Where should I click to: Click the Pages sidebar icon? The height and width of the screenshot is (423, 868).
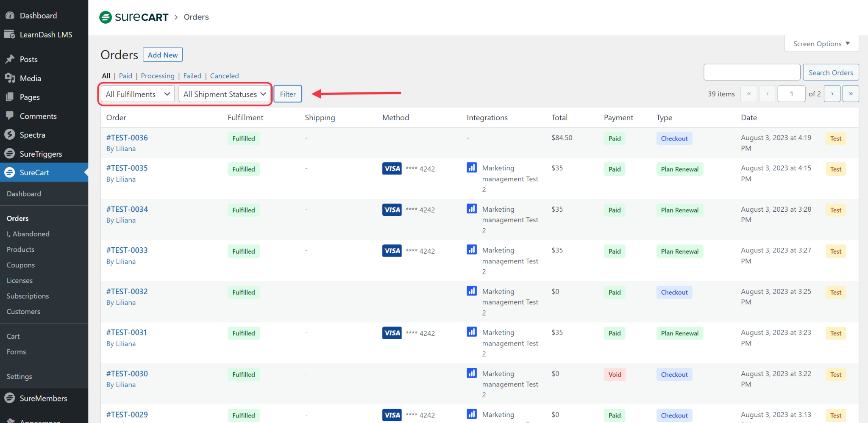[10, 97]
